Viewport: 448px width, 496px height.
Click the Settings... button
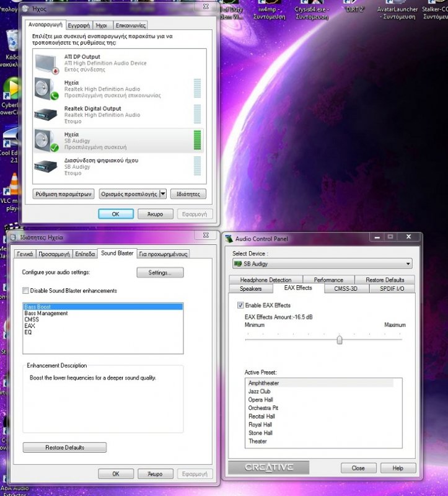point(160,272)
